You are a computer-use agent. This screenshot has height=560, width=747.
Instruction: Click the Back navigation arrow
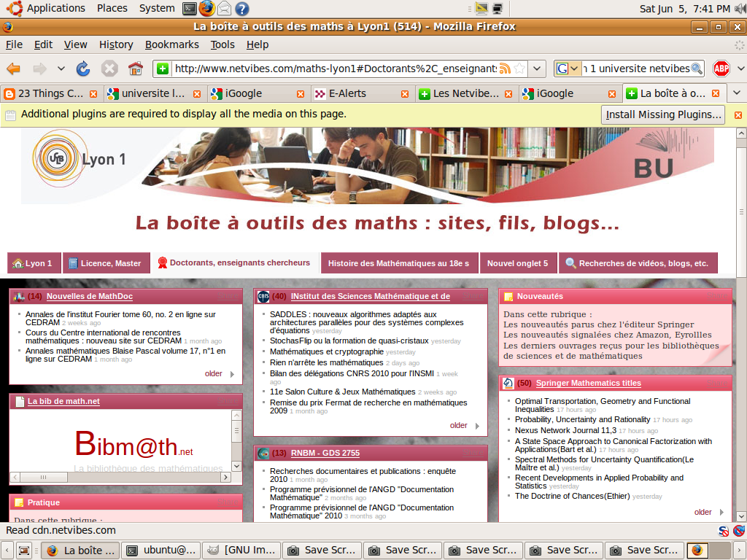coord(14,70)
